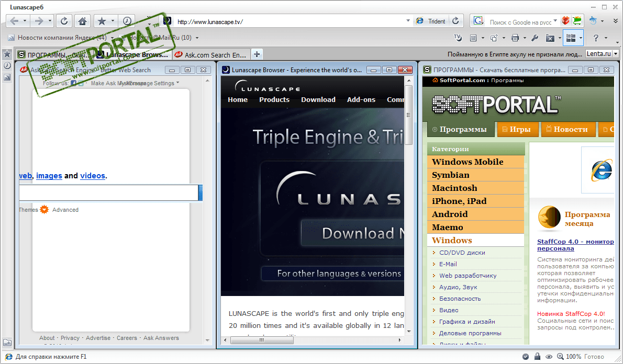The height and width of the screenshot is (364, 623).
Task: Open Add-ons menu on Lunascape page
Action: pyautogui.click(x=361, y=100)
